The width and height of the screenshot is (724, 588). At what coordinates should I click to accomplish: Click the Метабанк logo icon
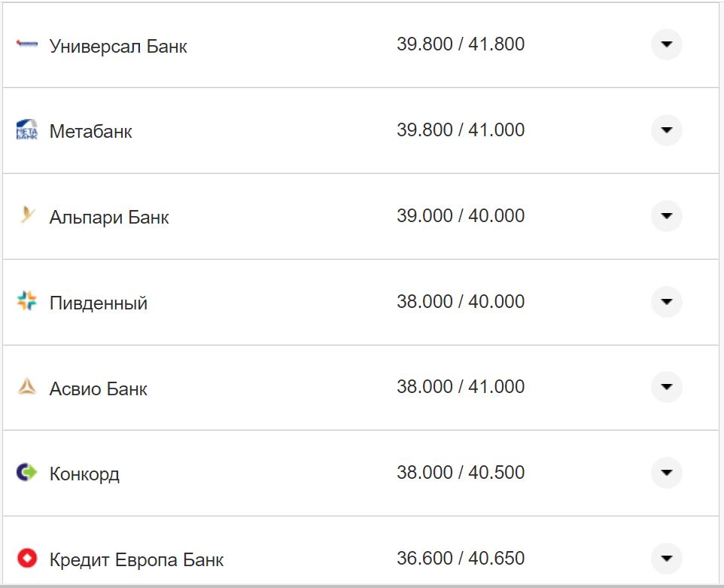point(26,131)
